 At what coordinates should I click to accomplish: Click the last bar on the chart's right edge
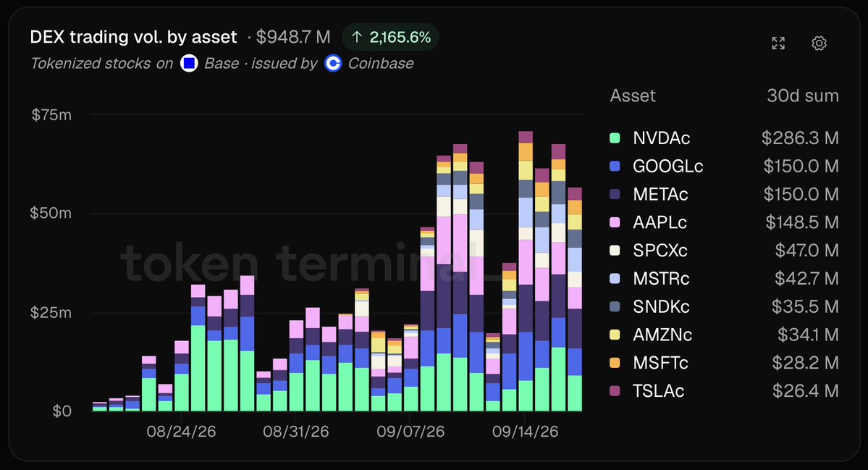coord(575,300)
